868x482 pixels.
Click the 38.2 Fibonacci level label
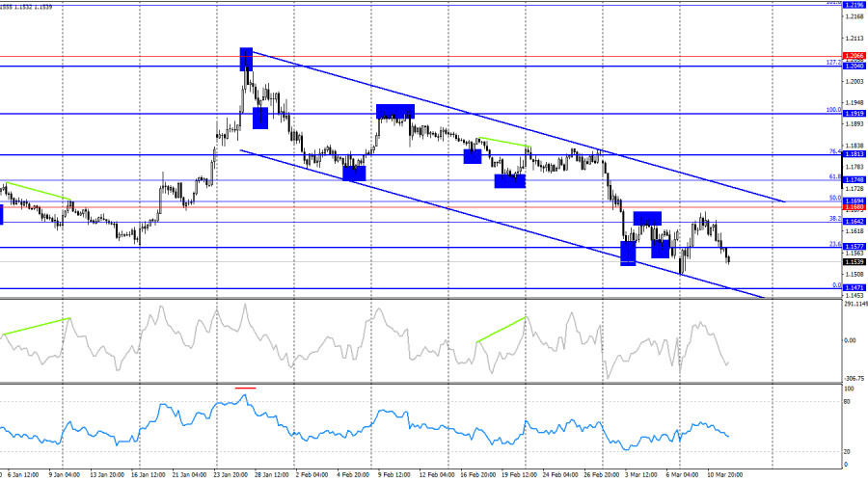pos(835,218)
